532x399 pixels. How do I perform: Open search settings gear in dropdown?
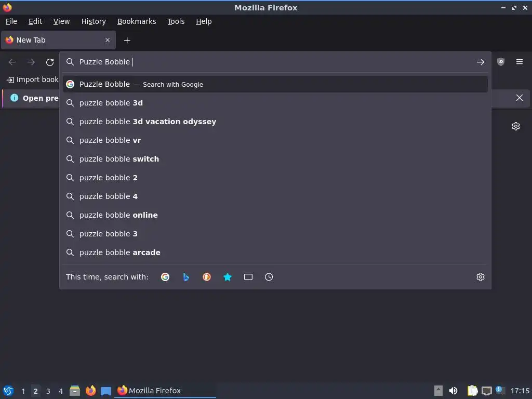coord(481,277)
